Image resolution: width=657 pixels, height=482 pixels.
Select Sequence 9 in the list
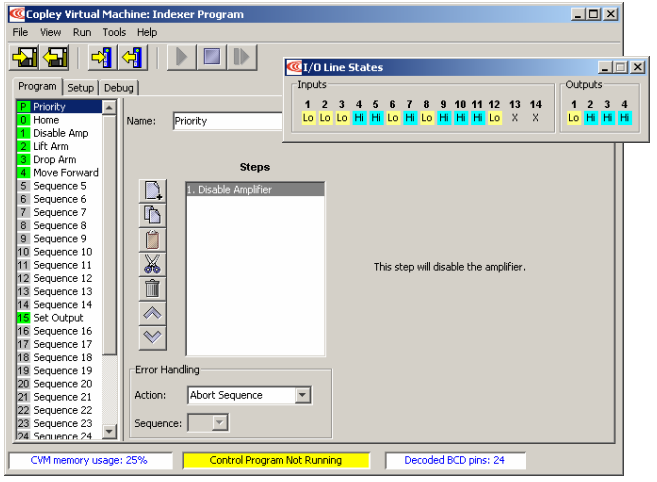pos(59,238)
